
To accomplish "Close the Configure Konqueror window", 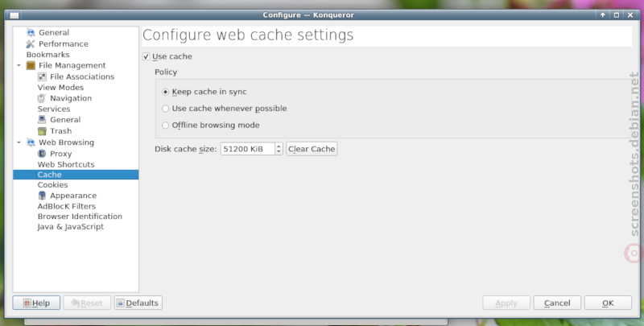I will click(630, 14).
